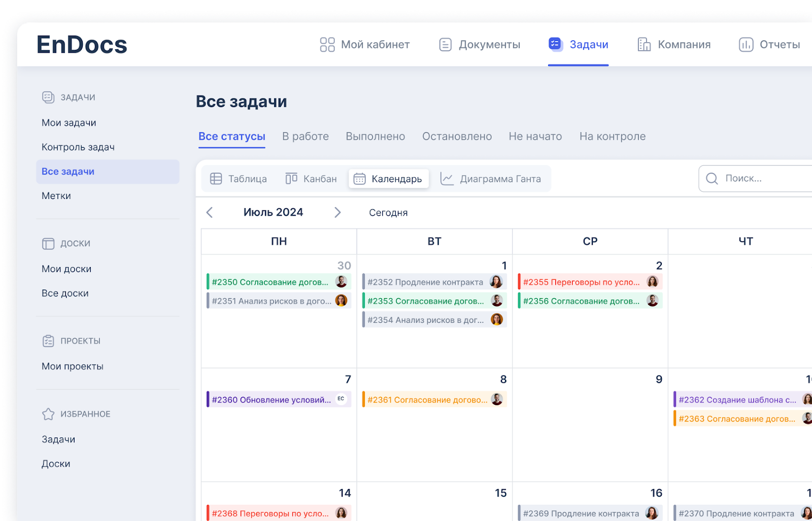Click day number 9 in calendar
812x521 pixels.
click(x=659, y=379)
